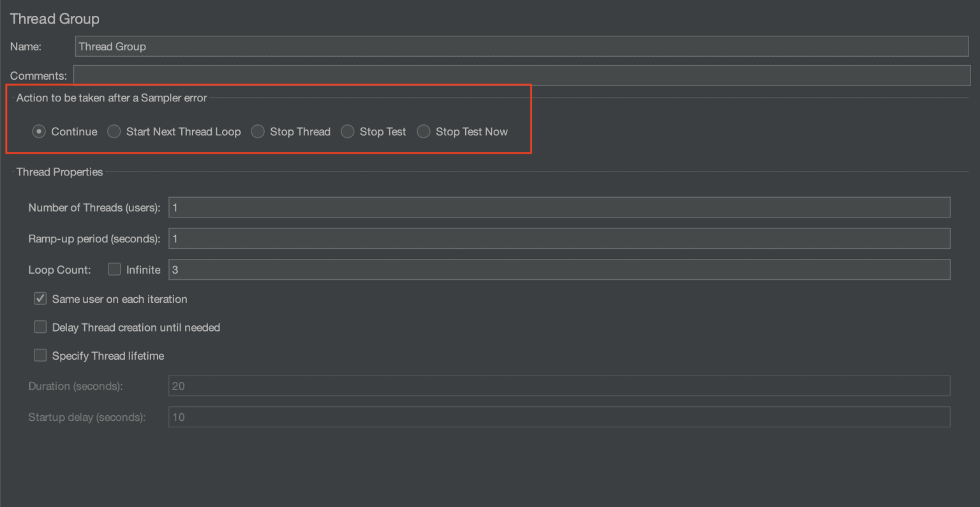Viewport: 980px width, 507px height.
Task: Click the Loop Count value field
Action: click(560, 269)
